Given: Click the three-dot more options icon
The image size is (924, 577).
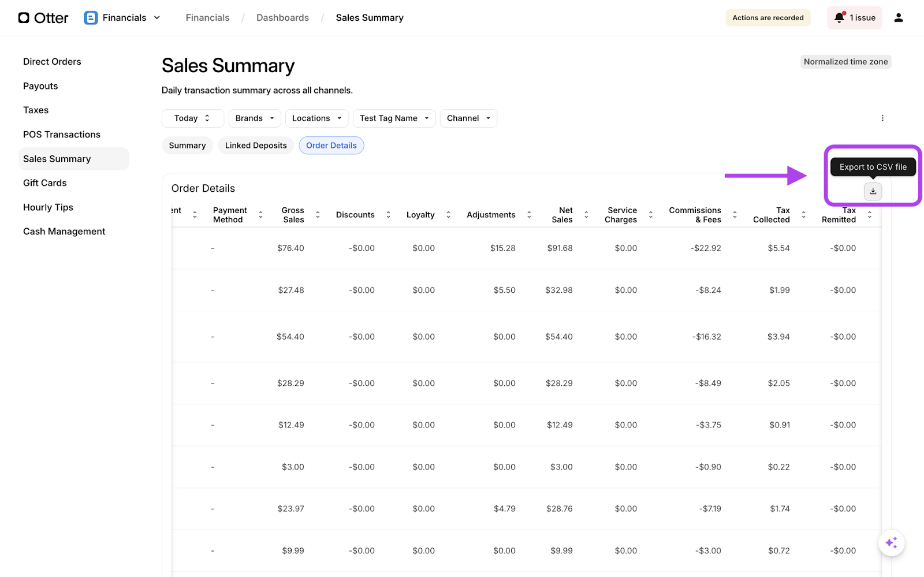Looking at the screenshot, I should click(x=882, y=118).
